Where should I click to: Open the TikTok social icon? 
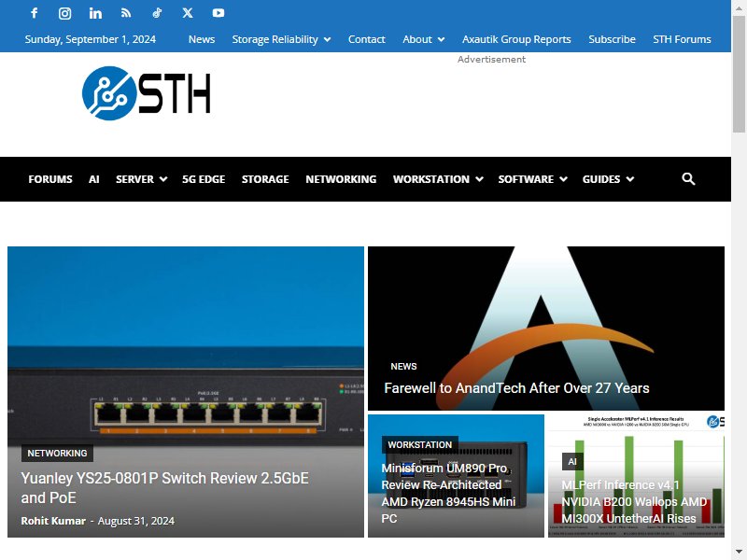coord(157,13)
